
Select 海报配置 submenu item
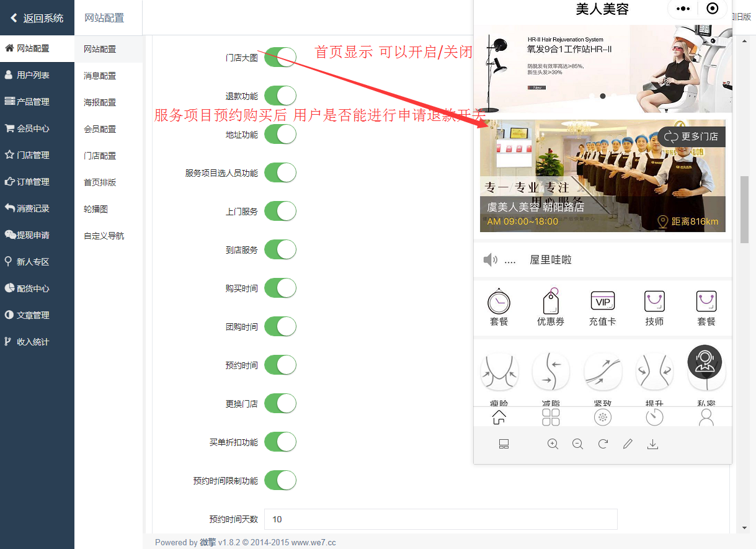(x=109, y=102)
